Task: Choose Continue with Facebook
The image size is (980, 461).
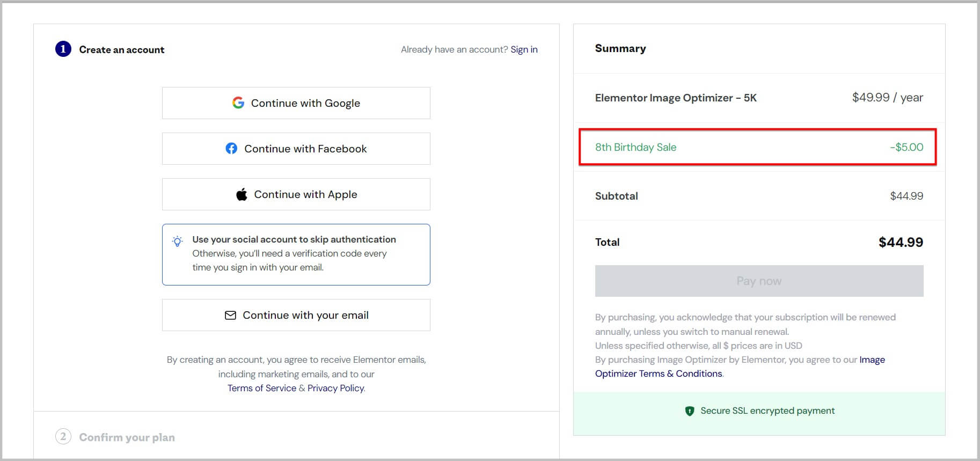Action: tap(296, 149)
